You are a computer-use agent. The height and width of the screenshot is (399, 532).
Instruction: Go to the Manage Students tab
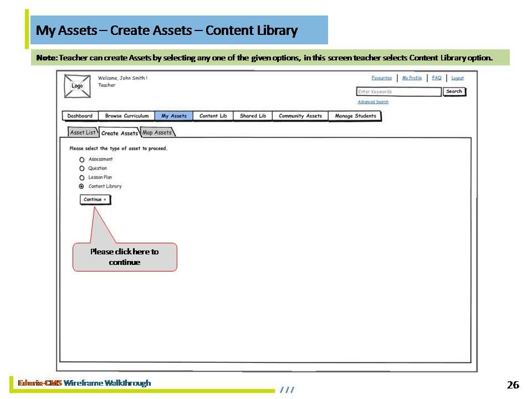(355, 116)
